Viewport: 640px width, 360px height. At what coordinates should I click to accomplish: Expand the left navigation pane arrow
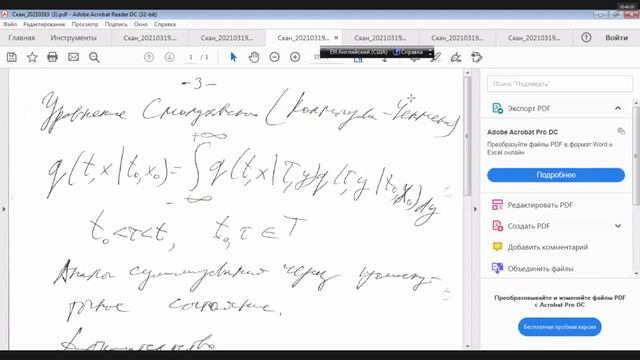[4, 209]
